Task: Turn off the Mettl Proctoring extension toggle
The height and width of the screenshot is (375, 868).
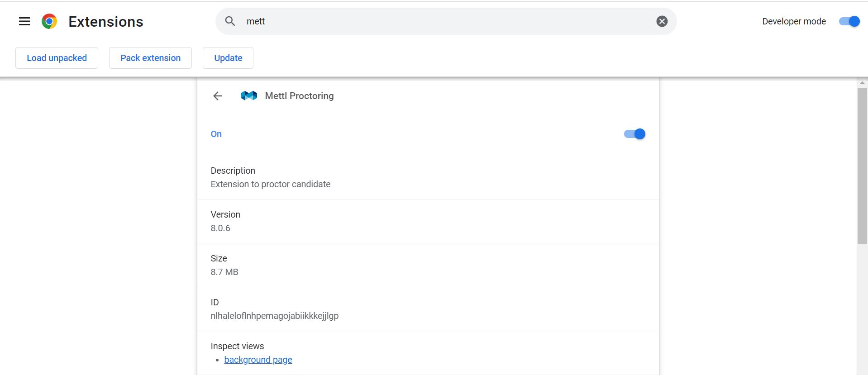Action: coord(634,134)
